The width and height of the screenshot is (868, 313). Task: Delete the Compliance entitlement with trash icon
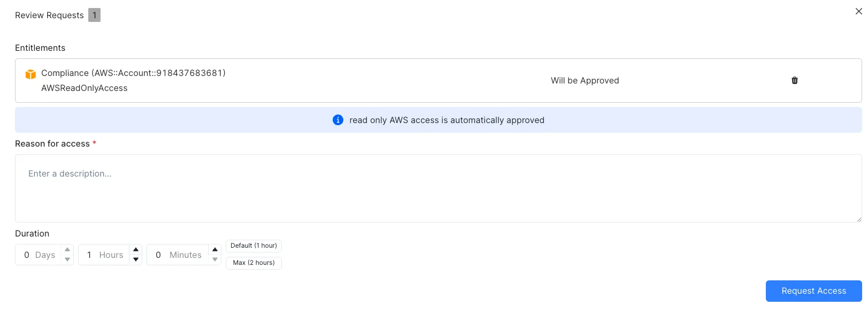point(795,80)
